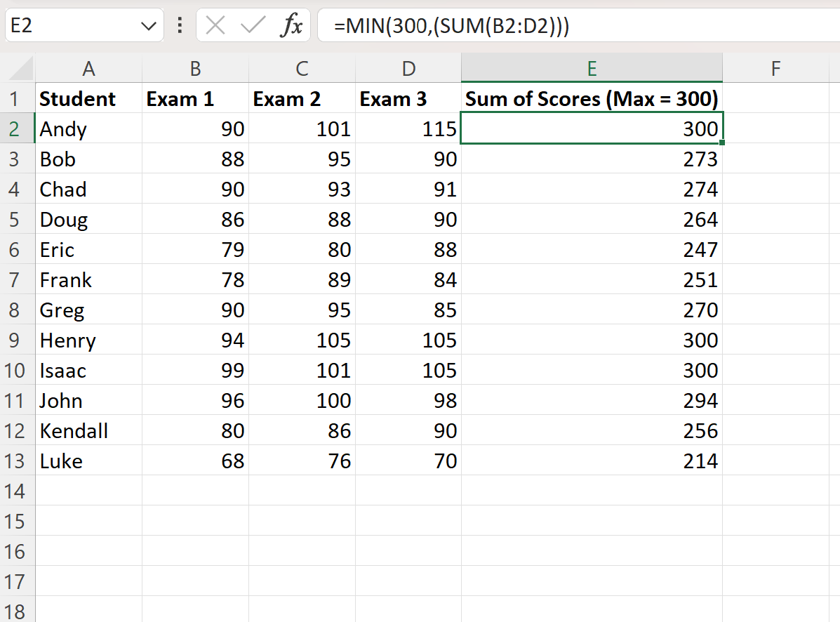Select the cell containing 'Kendall'
840x622 pixels.
point(88,431)
